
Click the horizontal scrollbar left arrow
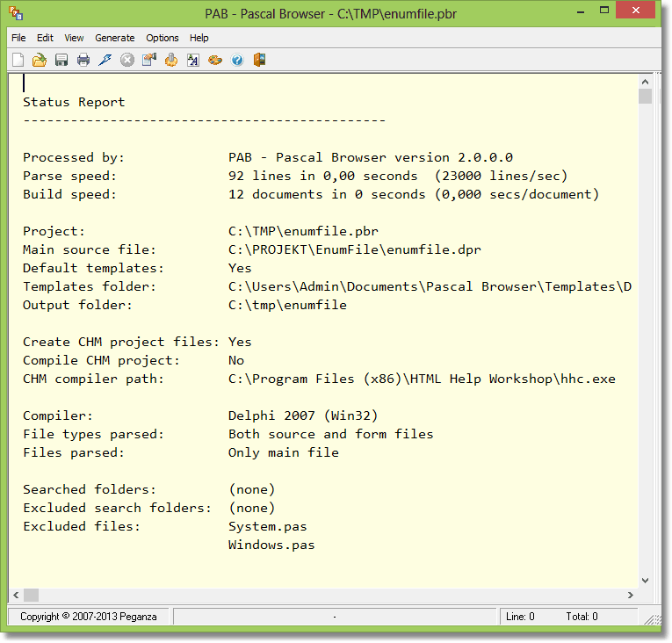coord(17,595)
